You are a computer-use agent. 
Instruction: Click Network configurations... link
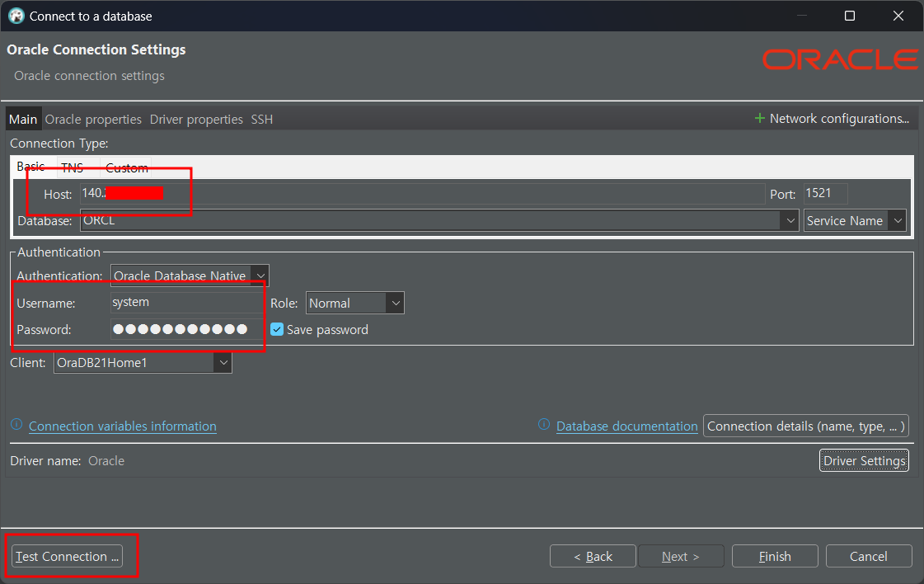click(839, 119)
